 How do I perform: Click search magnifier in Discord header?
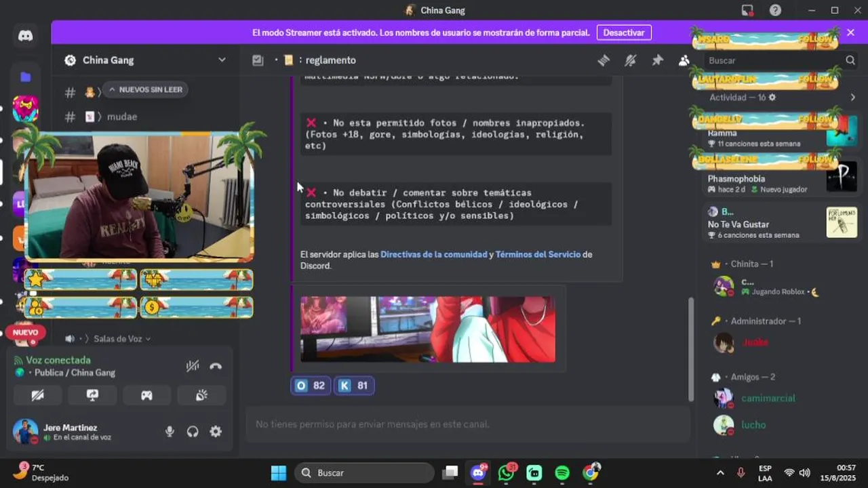coord(850,60)
